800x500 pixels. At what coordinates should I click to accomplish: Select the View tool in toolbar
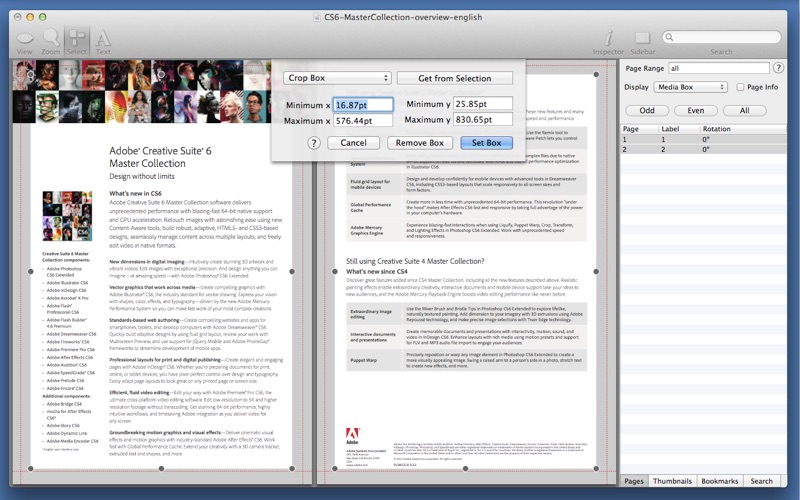tap(24, 41)
